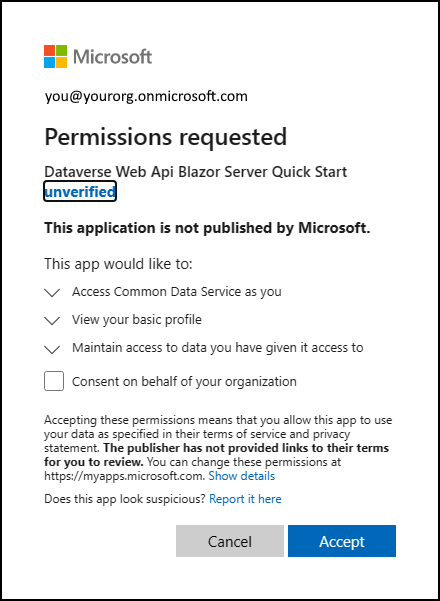This screenshot has width=440, height=601.
Task: Click the Maintain access to data permission label
Action: point(218,348)
